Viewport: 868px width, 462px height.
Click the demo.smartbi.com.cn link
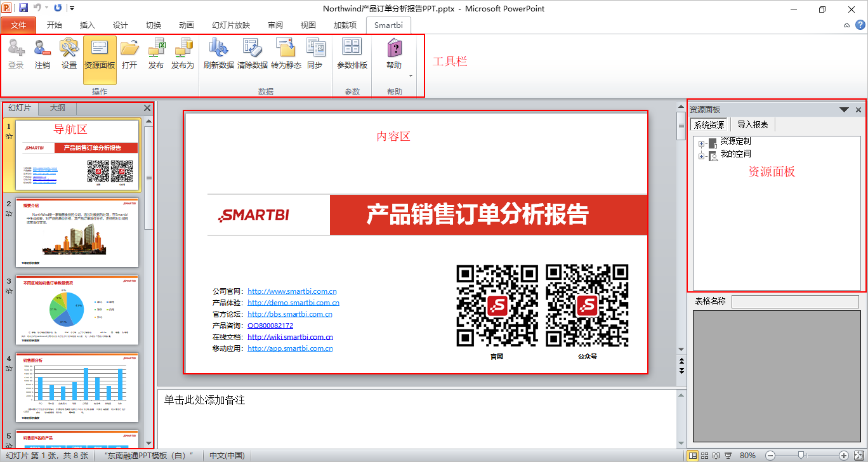pos(293,303)
